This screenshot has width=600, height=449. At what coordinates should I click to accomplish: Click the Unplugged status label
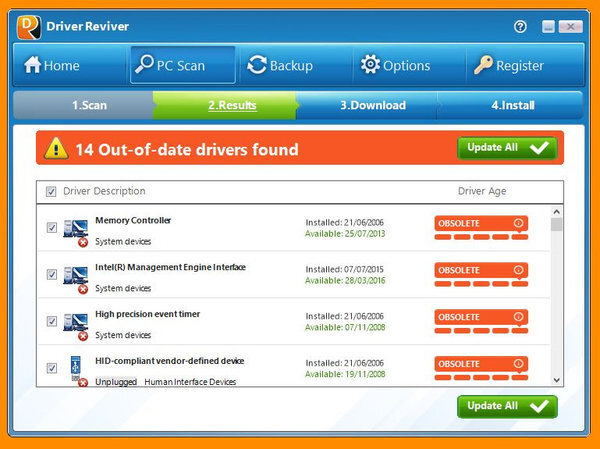coord(116,382)
